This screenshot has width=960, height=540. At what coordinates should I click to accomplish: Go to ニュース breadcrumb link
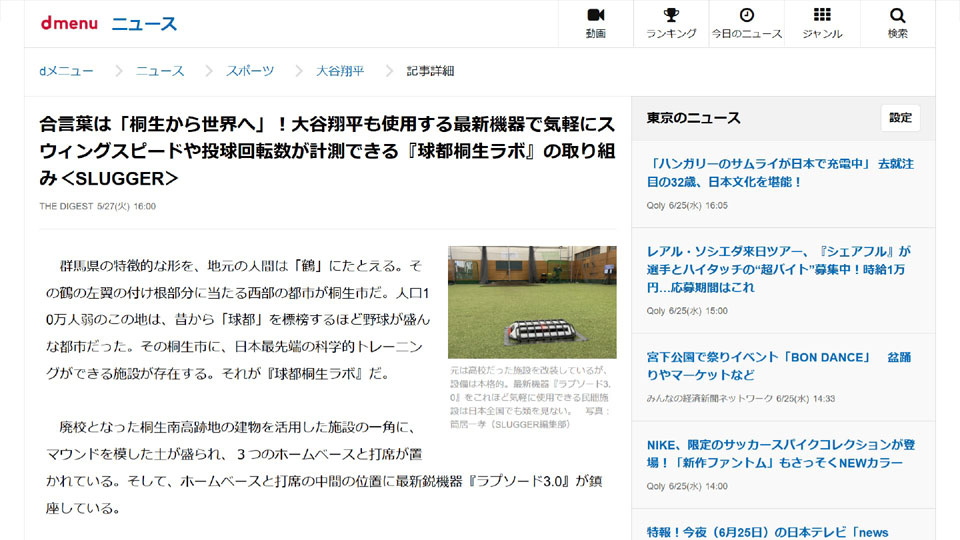click(x=160, y=71)
